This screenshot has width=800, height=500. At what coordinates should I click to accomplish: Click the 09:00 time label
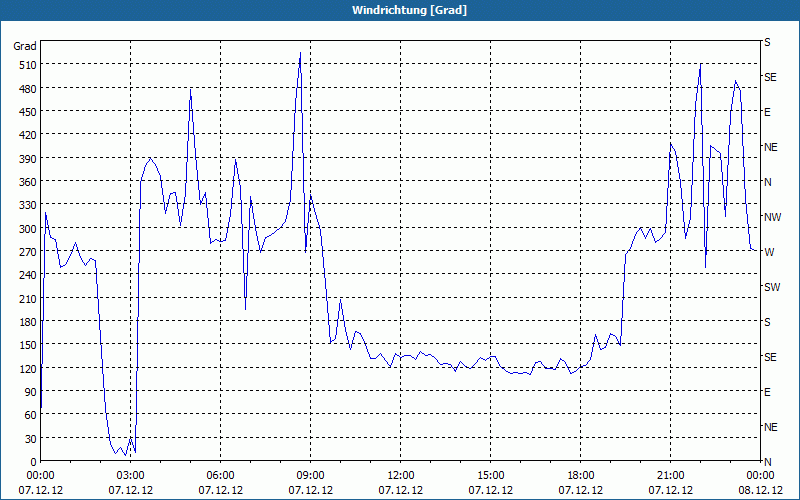click(310, 476)
